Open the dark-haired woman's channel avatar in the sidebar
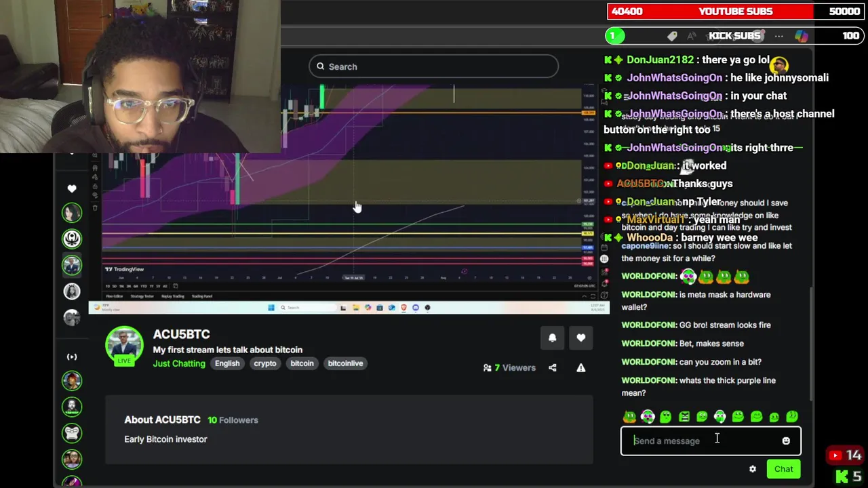This screenshot has width=868, height=488. tap(72, 213)
